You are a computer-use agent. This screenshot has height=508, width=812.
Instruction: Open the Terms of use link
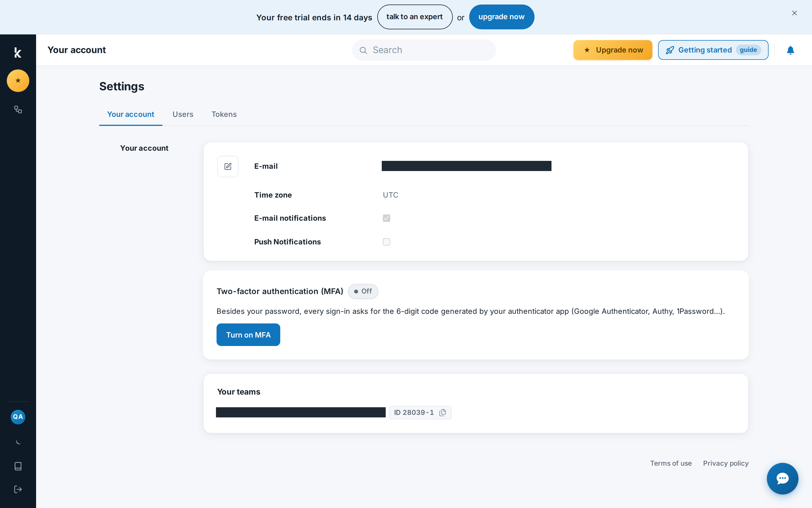pos(671,463)
